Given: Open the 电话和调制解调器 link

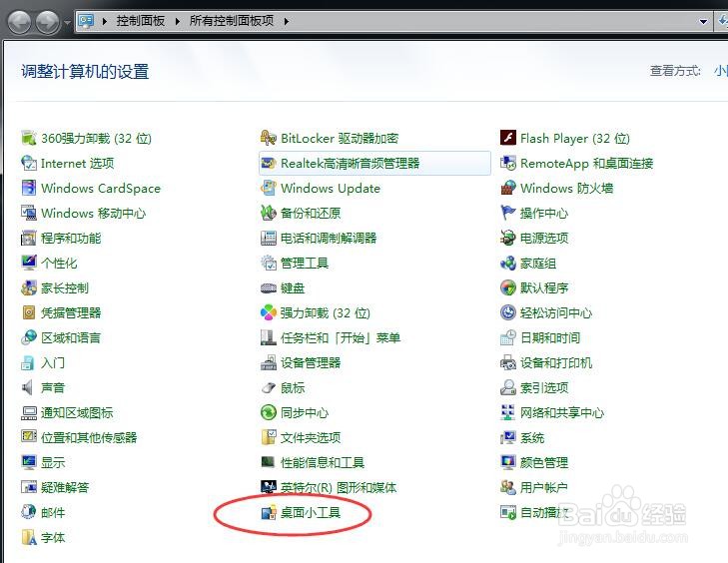Looking at the screenshot, I should tap(329, 239).
